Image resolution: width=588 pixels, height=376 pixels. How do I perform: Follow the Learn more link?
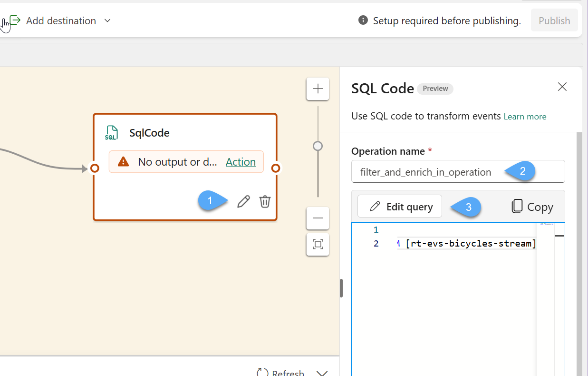525,117
